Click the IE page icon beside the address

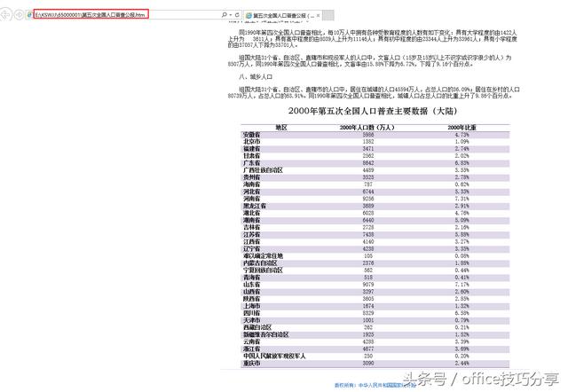(29, 15)
